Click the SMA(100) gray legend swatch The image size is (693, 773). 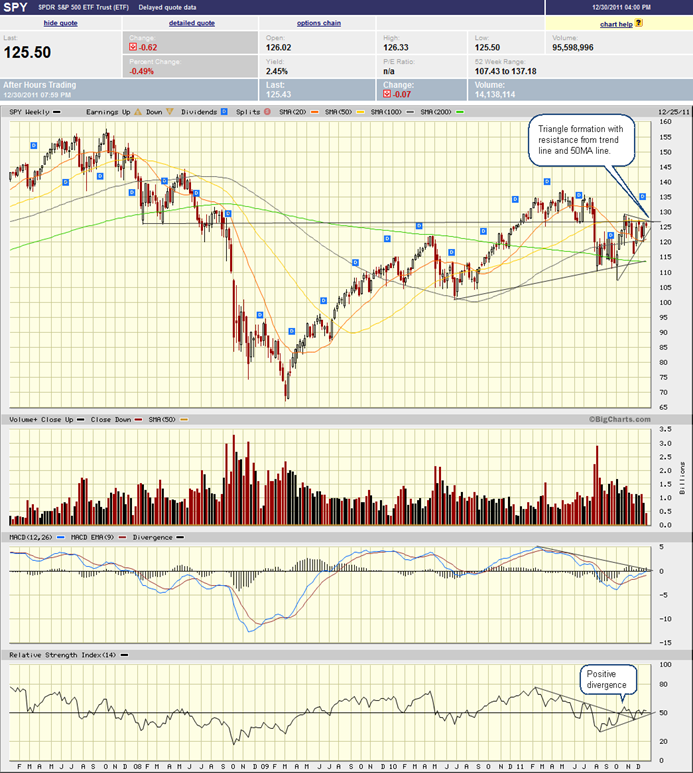click(x=410, y=112)
